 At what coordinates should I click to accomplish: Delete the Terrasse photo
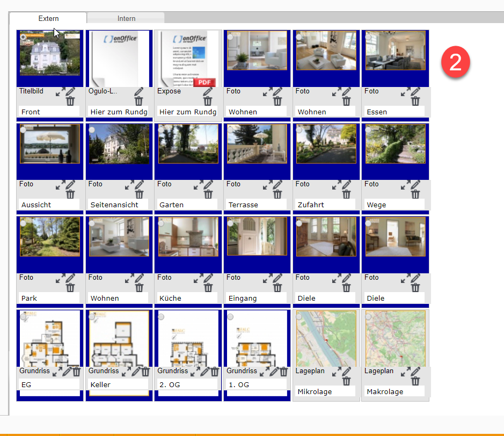(277, 194)
